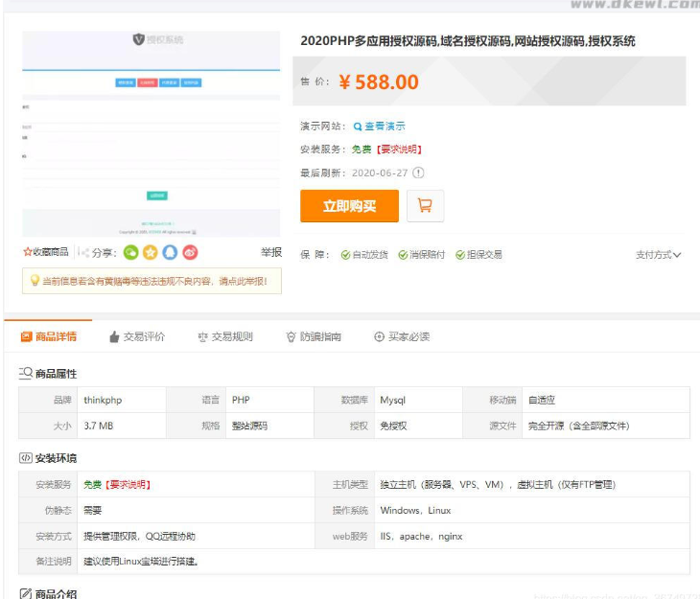Click the 安装环境 code icon
700x599 pixels.
point(26,457)
